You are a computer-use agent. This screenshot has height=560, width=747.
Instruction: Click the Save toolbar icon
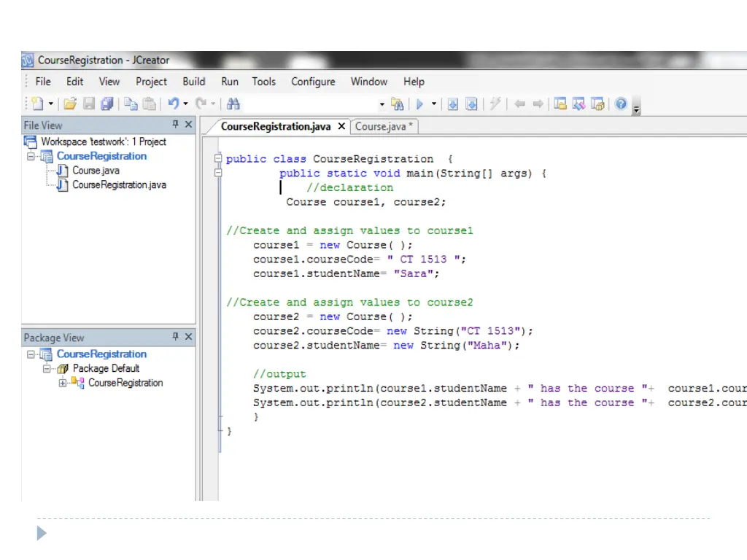(88, 104)
